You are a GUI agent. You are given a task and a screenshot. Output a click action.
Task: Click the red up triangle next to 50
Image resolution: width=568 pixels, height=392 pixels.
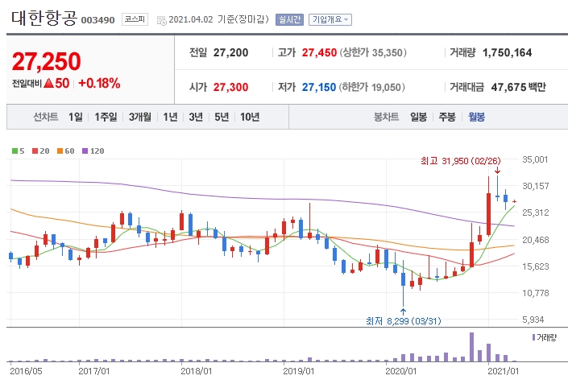click(48, 83)
